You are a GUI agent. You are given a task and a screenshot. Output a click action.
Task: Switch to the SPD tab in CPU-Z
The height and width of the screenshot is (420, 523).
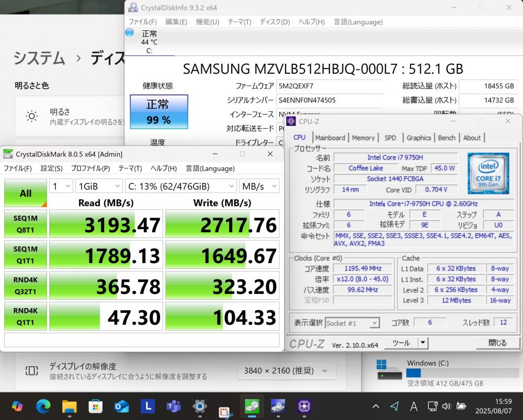click(390, 138)
